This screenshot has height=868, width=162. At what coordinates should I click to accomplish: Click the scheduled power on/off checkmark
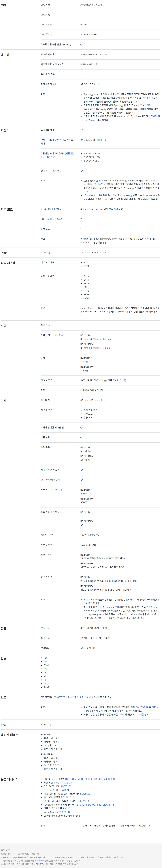(81, 470)
